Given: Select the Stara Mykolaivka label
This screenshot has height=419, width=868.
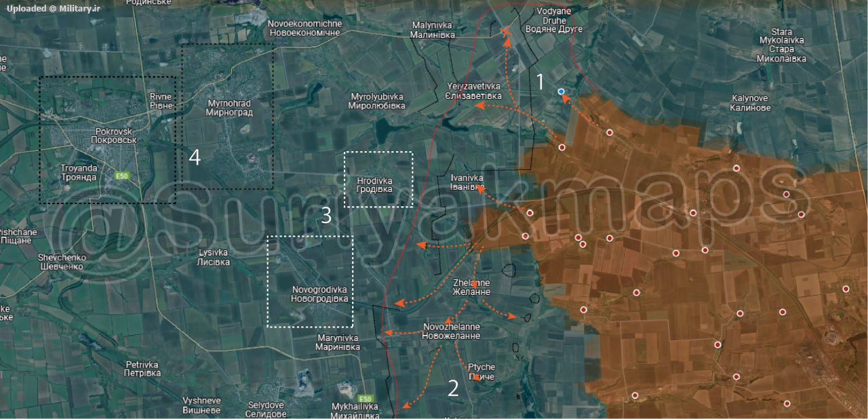Looking at the screenshot, I should pos(782,45).
